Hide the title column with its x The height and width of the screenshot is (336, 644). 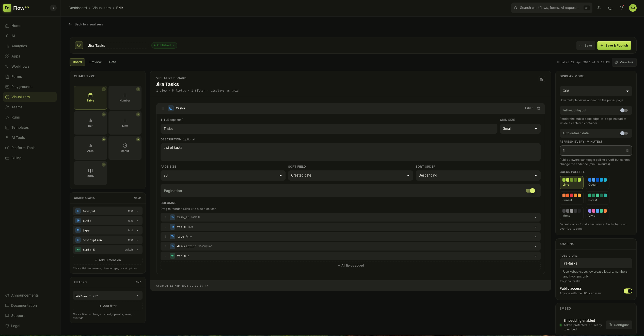pos(536,227)
